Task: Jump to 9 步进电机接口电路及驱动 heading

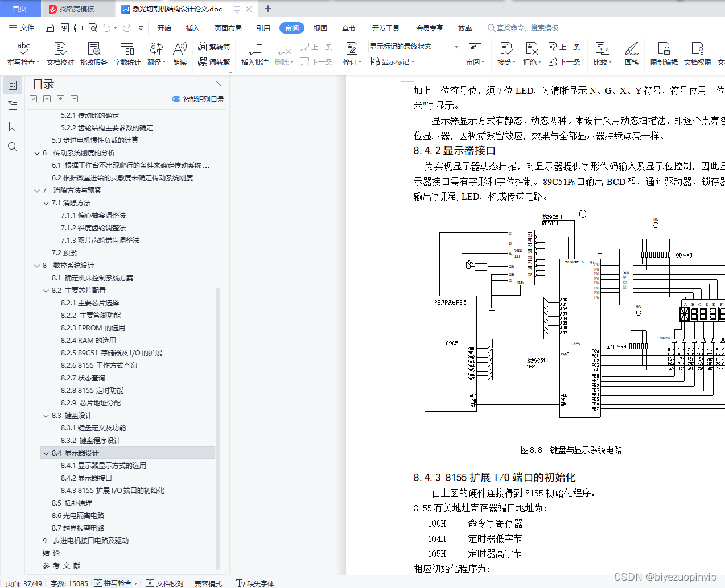Action: tap(86, 541)
